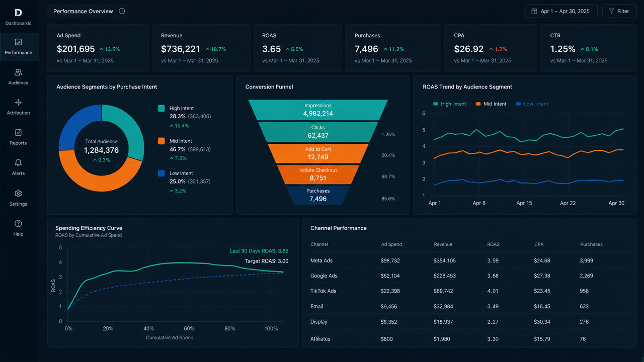Click the Purchases funnel stage 7,496
Viewport: 644px width, 362px height.
[x=318, y=195]
